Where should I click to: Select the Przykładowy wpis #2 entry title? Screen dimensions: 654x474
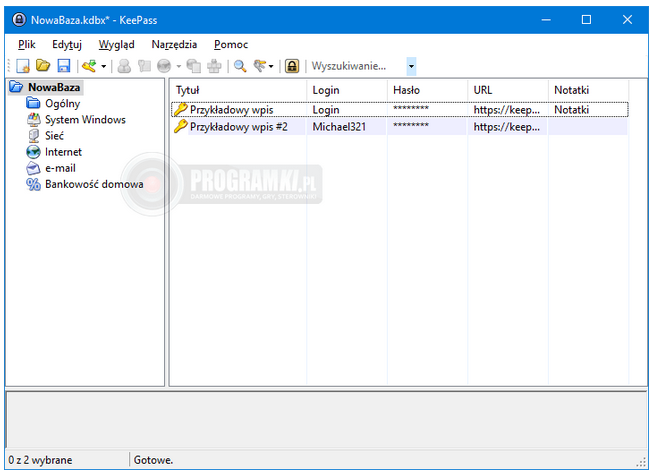click(239, 126)
